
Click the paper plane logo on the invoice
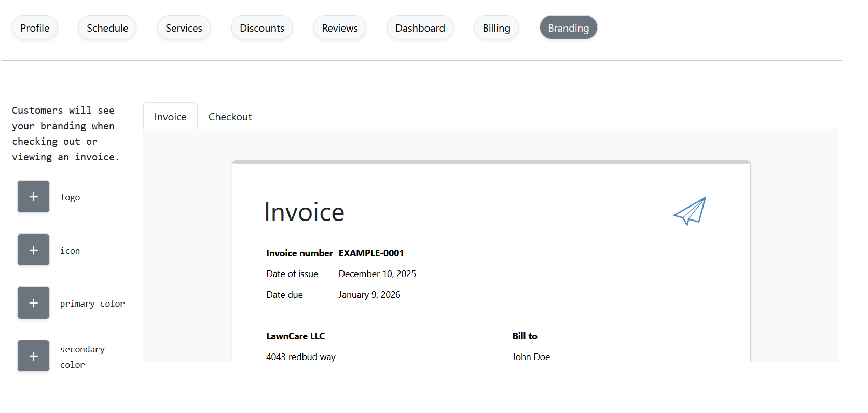coord(690,211)
